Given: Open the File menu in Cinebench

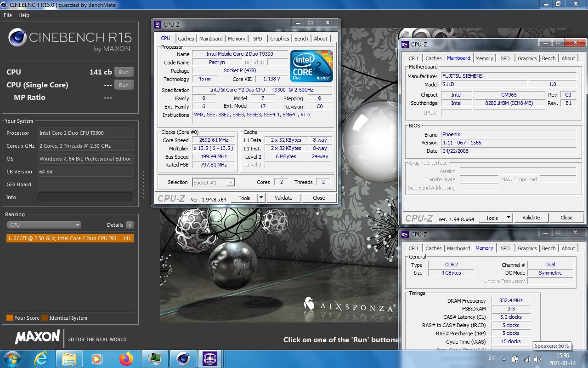Looking at the screenshot, I should click(x=7, y=15).
